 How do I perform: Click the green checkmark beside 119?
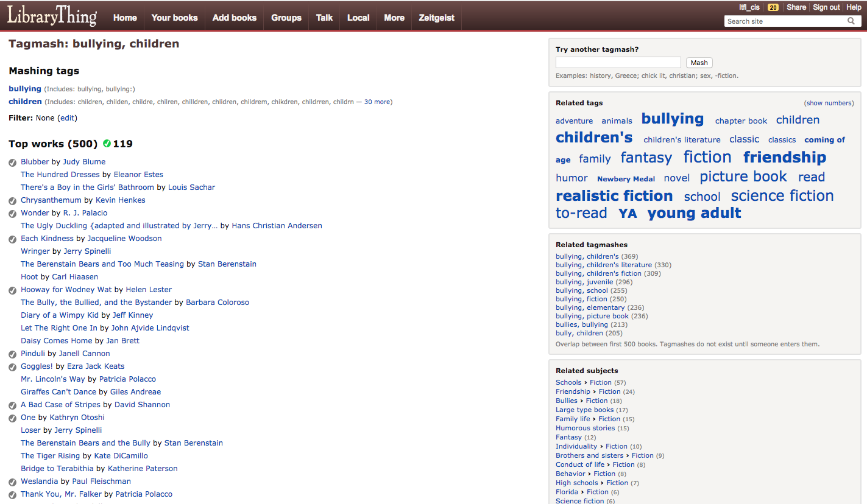[x=107, y=144]
